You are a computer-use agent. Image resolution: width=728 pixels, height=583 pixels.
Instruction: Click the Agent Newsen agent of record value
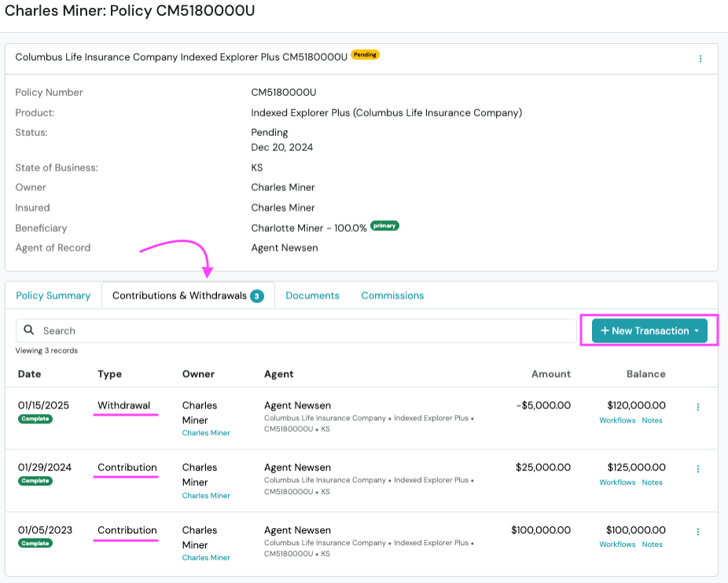tap(285, 247)
